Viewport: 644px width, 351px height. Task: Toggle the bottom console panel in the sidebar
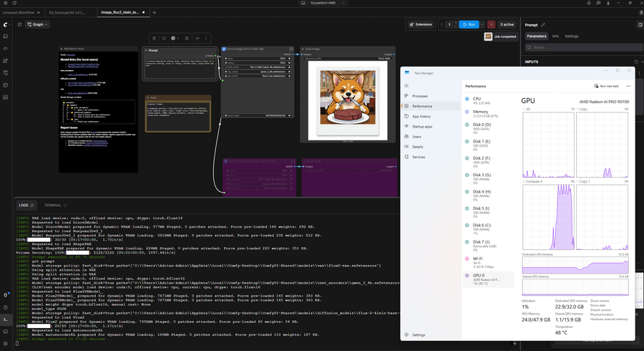pos(5,319)
